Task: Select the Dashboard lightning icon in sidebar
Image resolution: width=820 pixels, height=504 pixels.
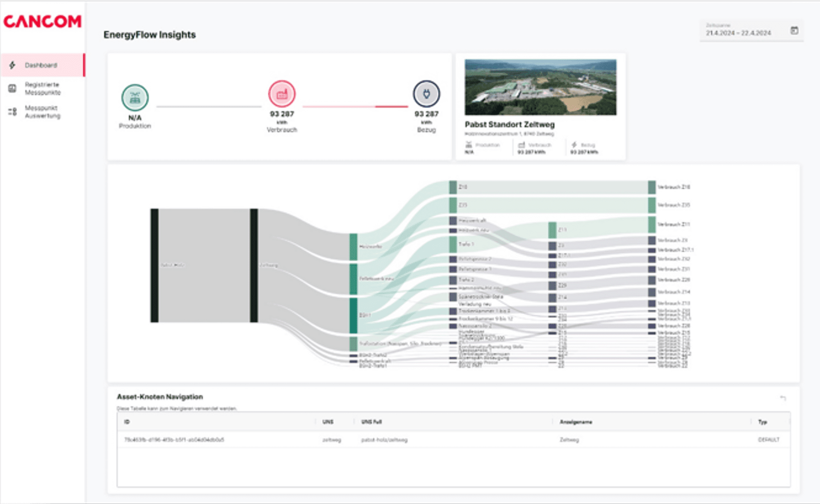Action: [x=13, y=65]
